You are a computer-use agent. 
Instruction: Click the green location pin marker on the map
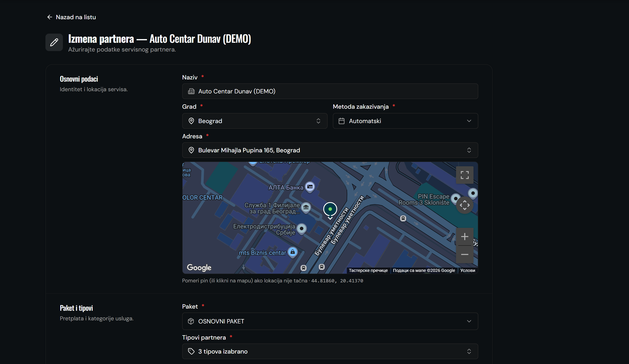tap(330, 210)
